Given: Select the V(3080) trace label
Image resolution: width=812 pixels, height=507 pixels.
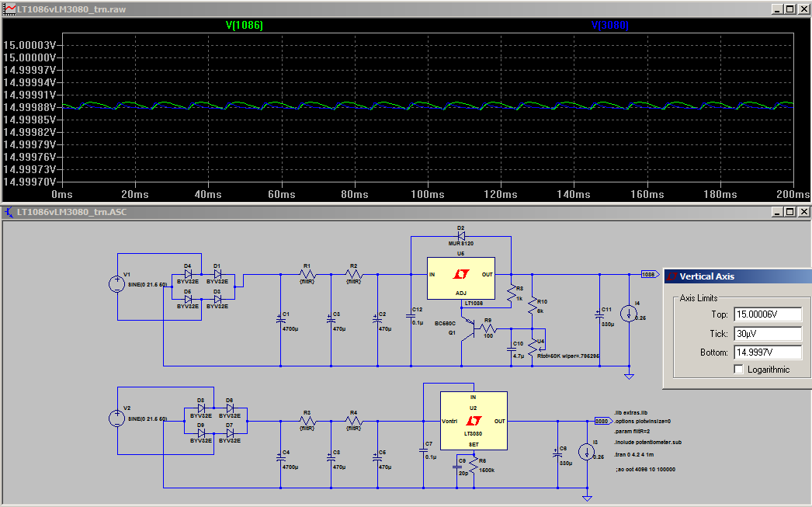Looking at the screenshot, I should pyautogui.click(x=609, y=25).
